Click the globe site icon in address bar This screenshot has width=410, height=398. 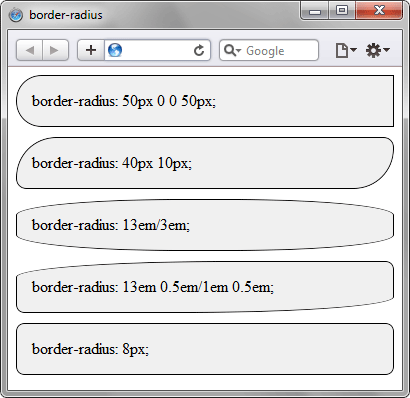coord(115,50)
